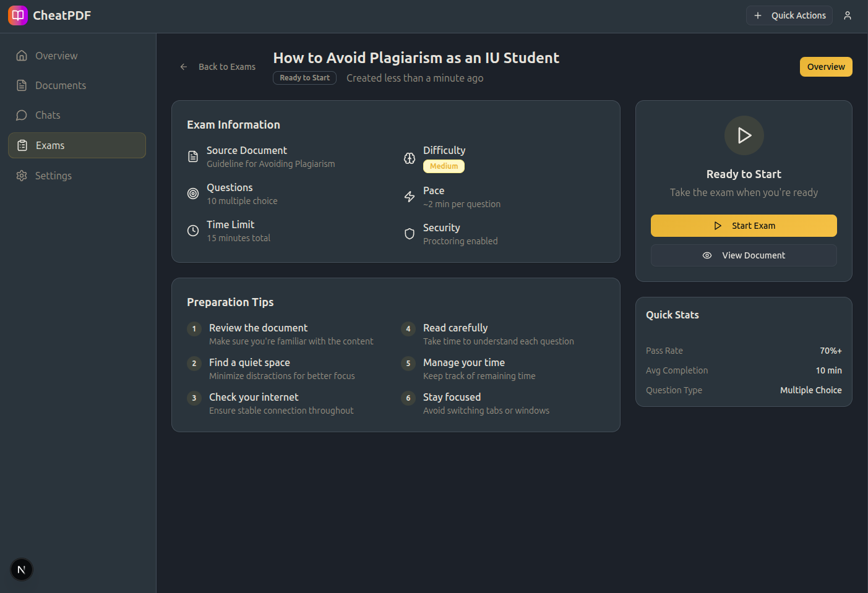Image resolution: width=868 pixels, height=593 pixels.
Task: Click the Security shield icon
Action: [x=410, y=234]
